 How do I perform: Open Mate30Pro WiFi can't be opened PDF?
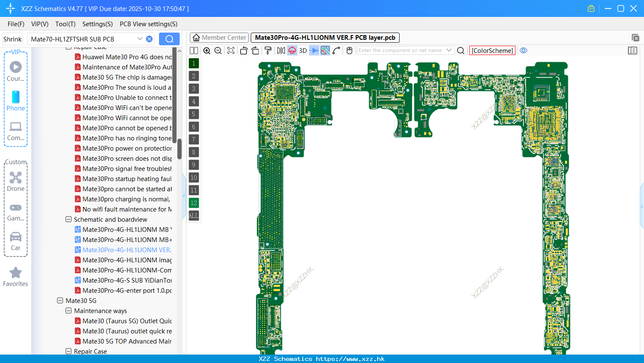123,107
